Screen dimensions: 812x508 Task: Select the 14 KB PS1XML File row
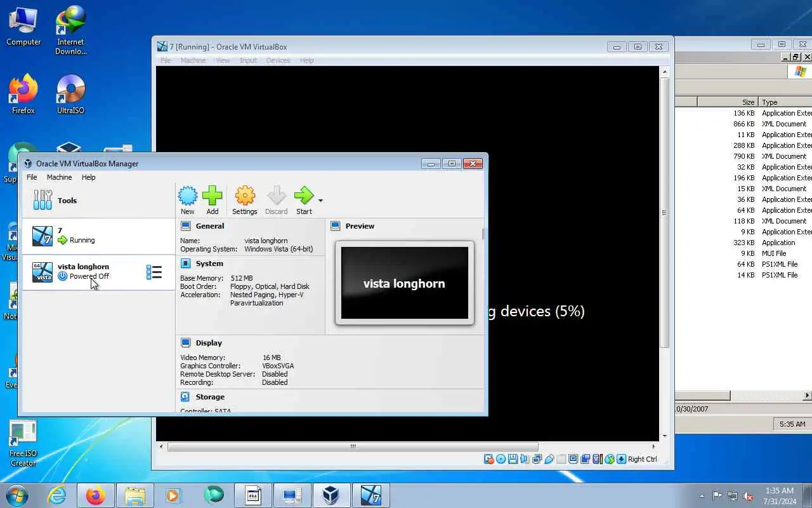pos(743,275)
